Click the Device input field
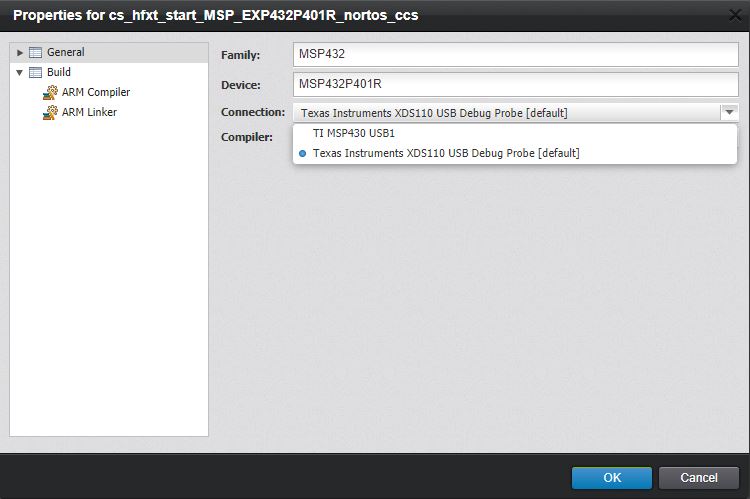750x499 pixels. tap(516, 84)
